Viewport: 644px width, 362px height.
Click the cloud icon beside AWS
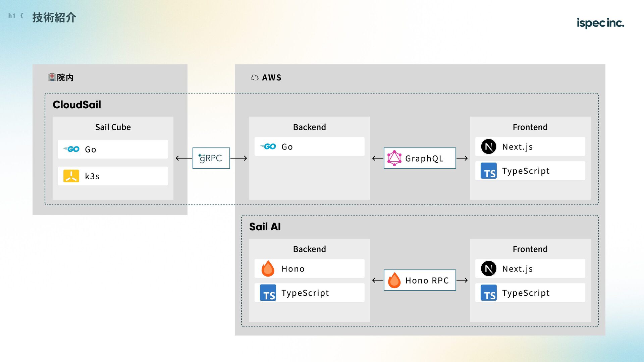point(255,78)
